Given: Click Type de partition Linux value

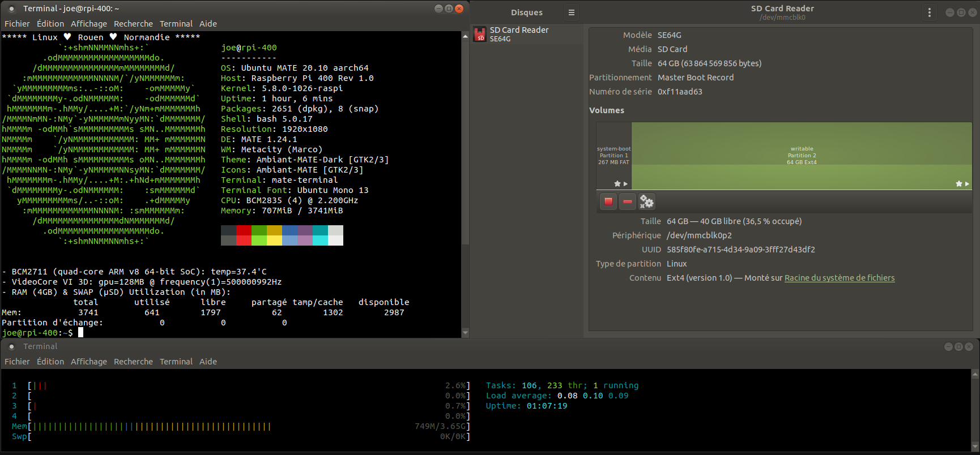Looking at the screenshot, I should pos(677,264).
